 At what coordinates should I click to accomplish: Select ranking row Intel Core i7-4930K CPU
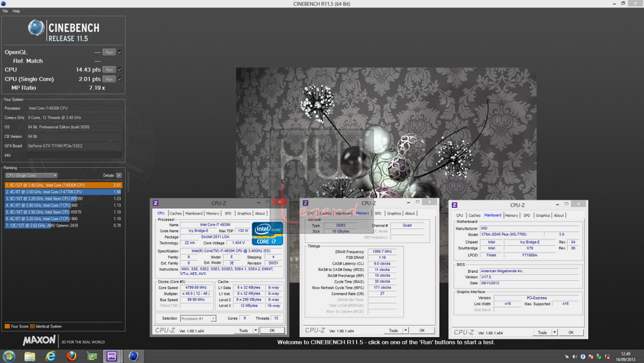coord(63,185)
